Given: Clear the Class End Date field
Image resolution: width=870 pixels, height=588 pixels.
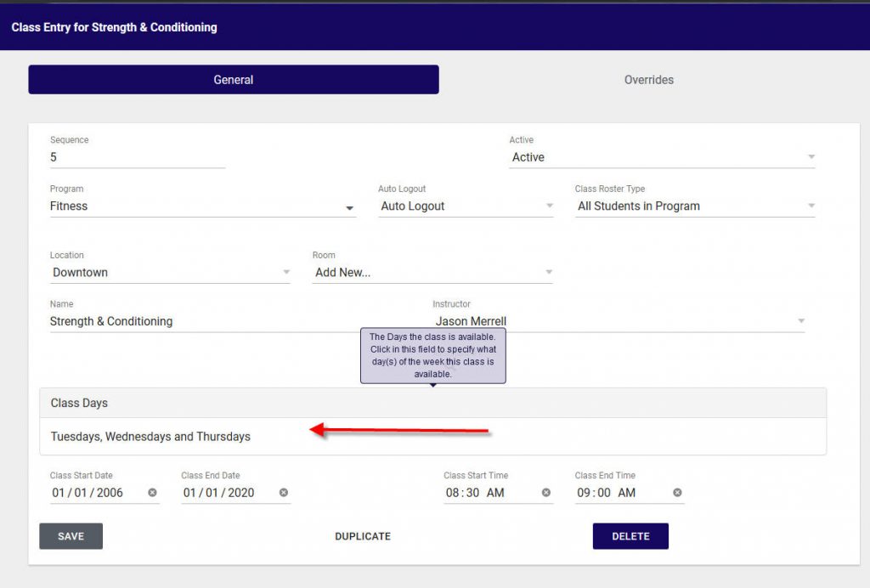Looking at the screenshot, I should point(284,493).
